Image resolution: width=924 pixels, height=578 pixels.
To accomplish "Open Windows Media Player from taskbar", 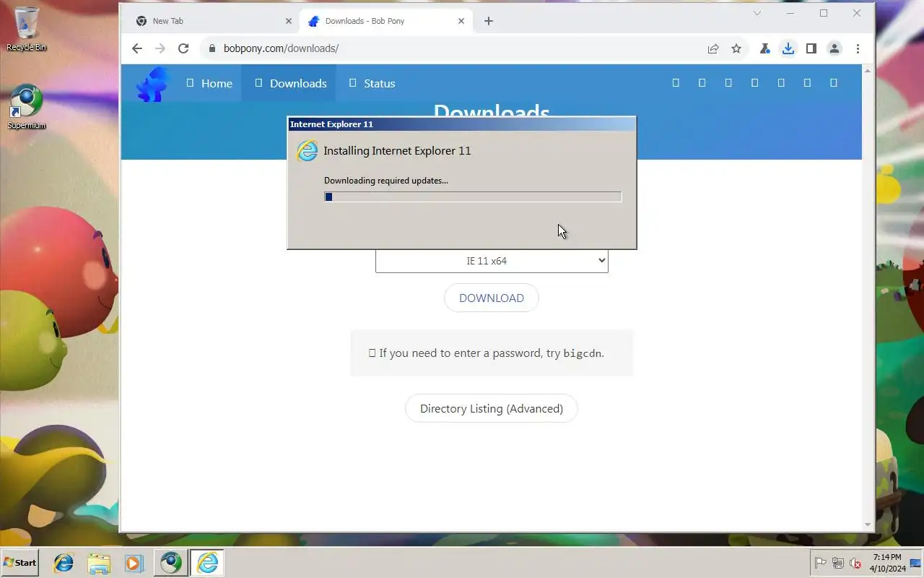I will 134,563.
